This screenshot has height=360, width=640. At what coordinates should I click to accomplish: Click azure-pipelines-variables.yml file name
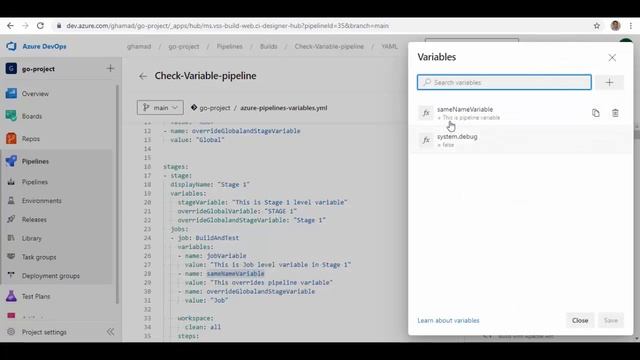(283, 108)
